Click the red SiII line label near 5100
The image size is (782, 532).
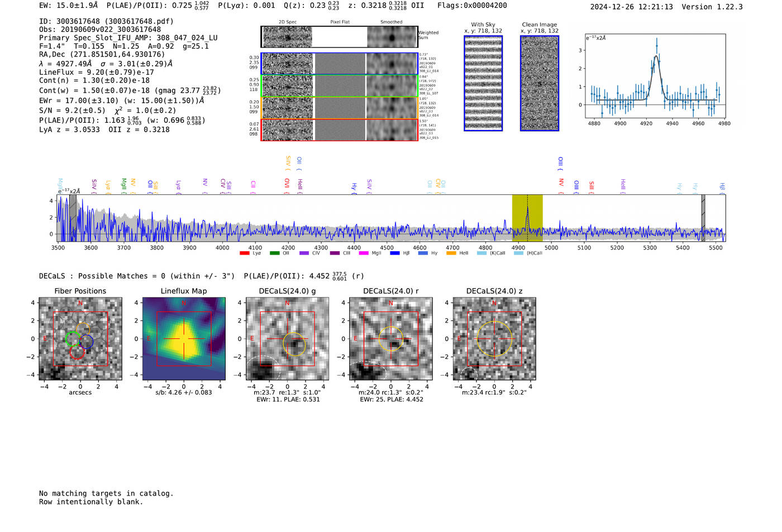tap(592, 187)
